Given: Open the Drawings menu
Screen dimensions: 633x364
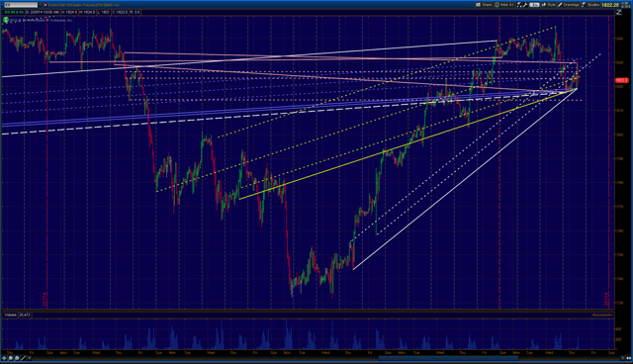Looking at the screenshot, I should click(x=569, y=5).
